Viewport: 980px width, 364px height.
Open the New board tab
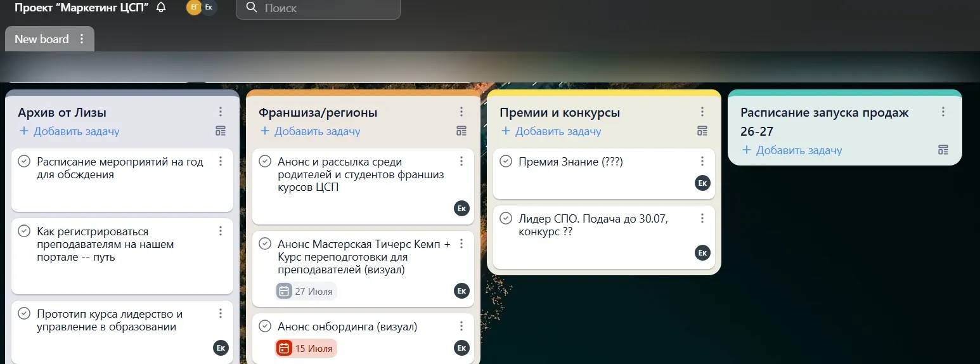(x=42, y=39)
